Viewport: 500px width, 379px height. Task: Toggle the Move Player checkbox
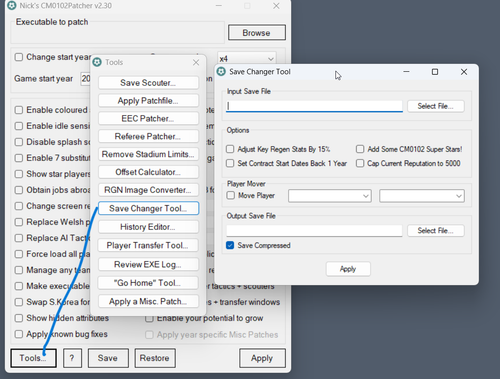click(230, 195)
